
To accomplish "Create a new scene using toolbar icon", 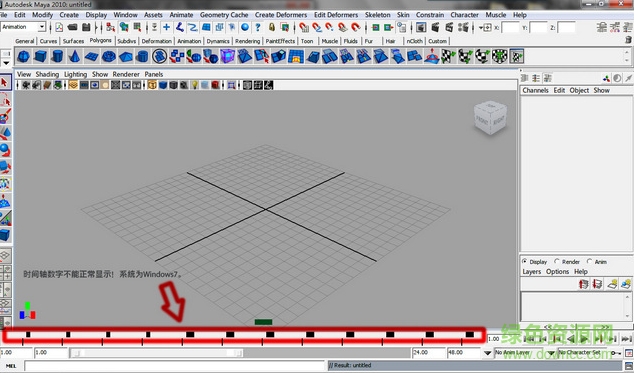I will pos(59,27).
